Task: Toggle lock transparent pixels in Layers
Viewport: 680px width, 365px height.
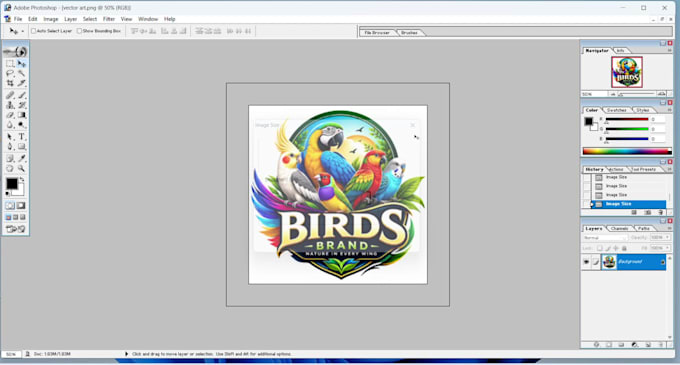Action: point(599,248)
